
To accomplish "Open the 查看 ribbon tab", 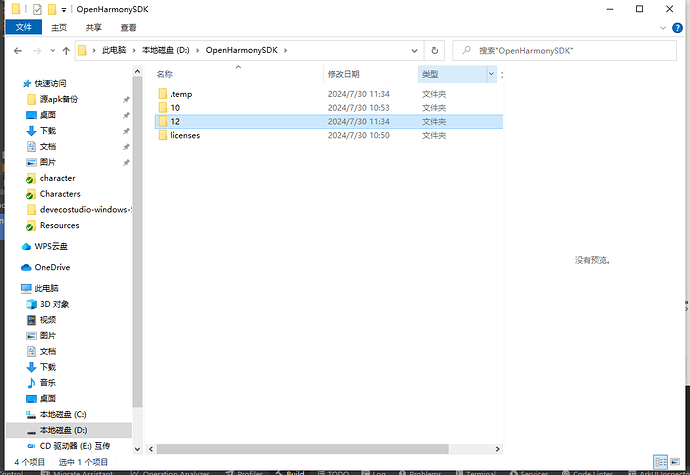I will [128, 28].
